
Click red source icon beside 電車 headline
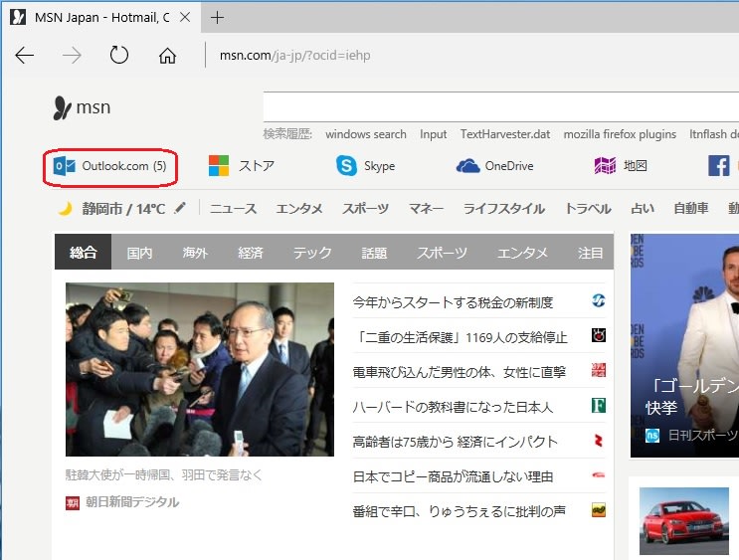tap(599, 370)
